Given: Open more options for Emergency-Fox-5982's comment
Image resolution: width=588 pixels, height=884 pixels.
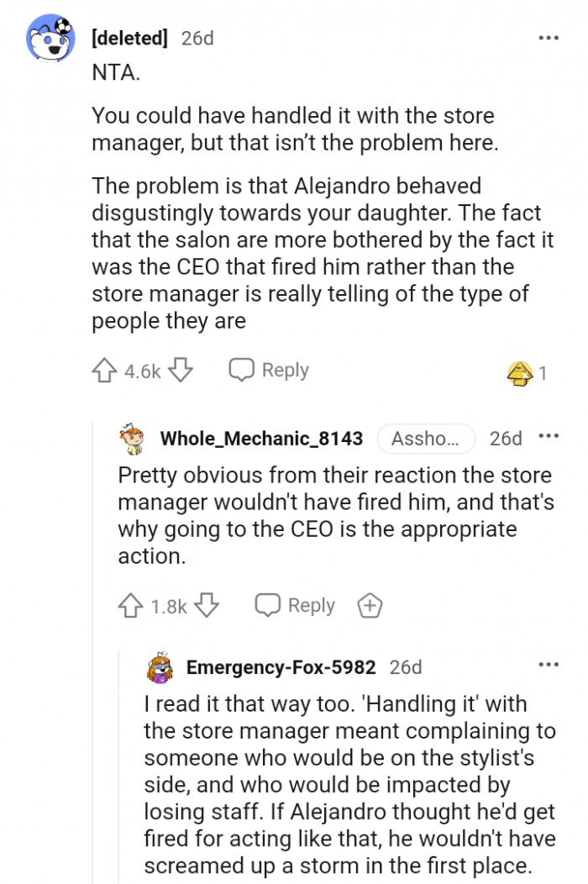Looking at the screenshot, I should (x=548, y=666).
